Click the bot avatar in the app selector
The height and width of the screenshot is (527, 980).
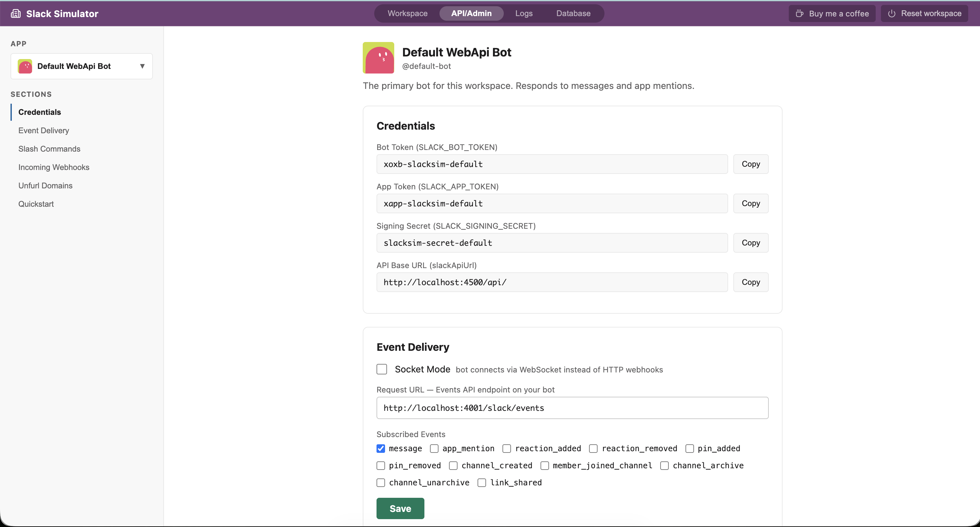25,66
